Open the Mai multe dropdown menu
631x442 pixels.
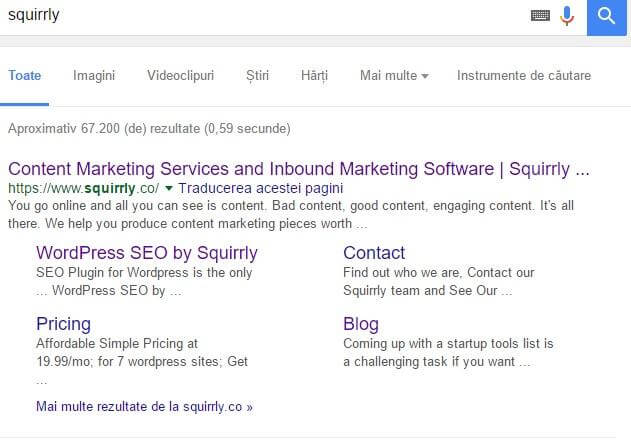[x=394, y=76]
